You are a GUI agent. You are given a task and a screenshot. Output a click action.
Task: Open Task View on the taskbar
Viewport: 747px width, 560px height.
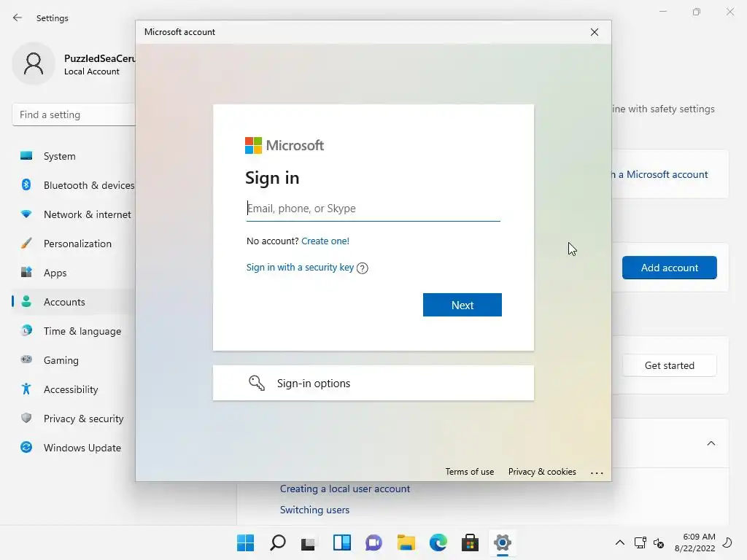[x=309, y=542]
